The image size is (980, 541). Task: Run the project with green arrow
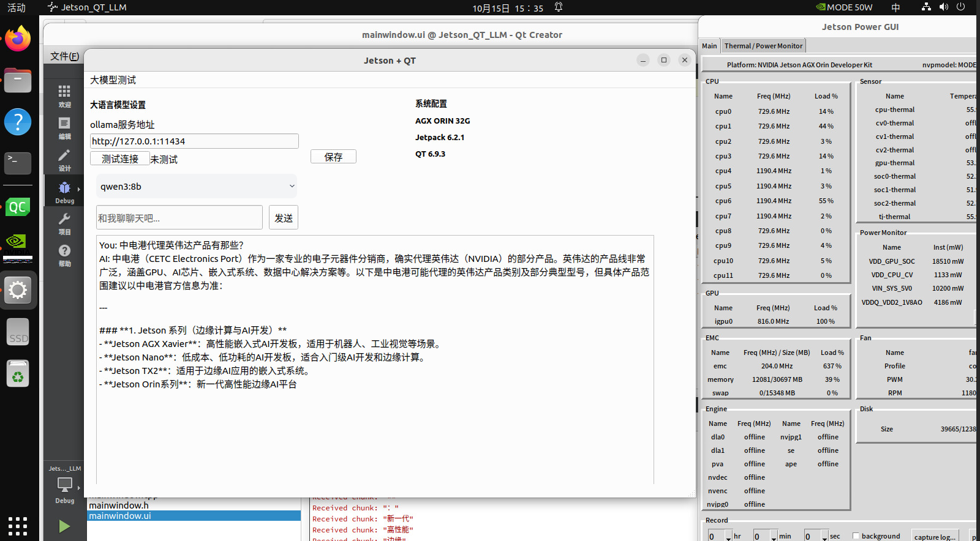click(64, 526)
